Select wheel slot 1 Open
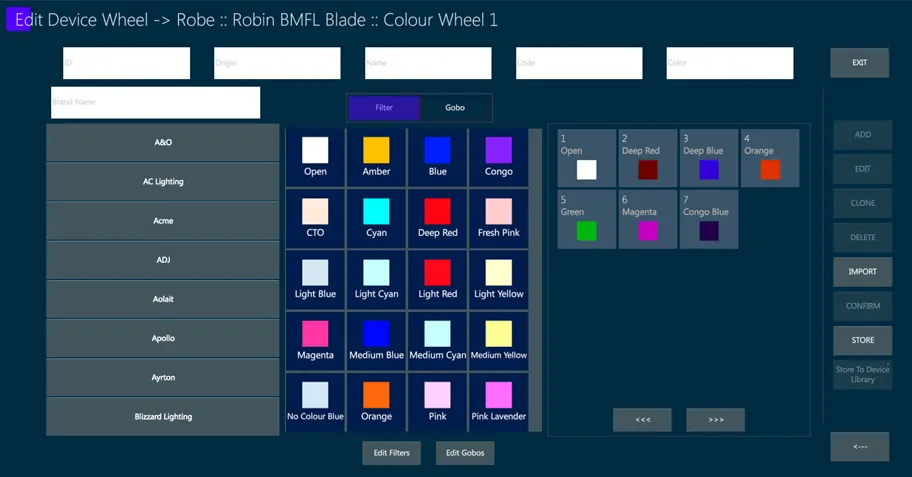This screenshot has height=477, width=912. point(586,158)
